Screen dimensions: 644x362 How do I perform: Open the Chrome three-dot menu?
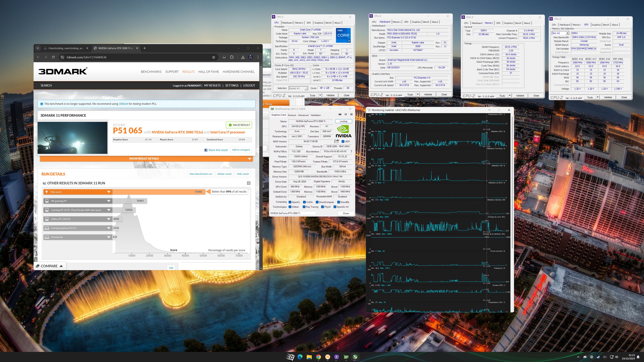258,57
